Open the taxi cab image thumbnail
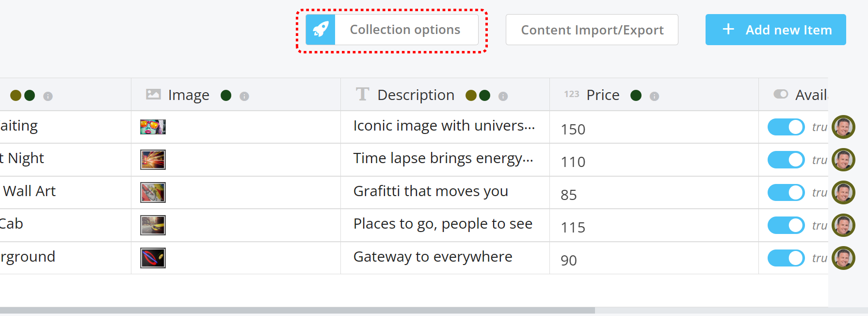Viewport: 868px width, 316px height. point(153,225)
